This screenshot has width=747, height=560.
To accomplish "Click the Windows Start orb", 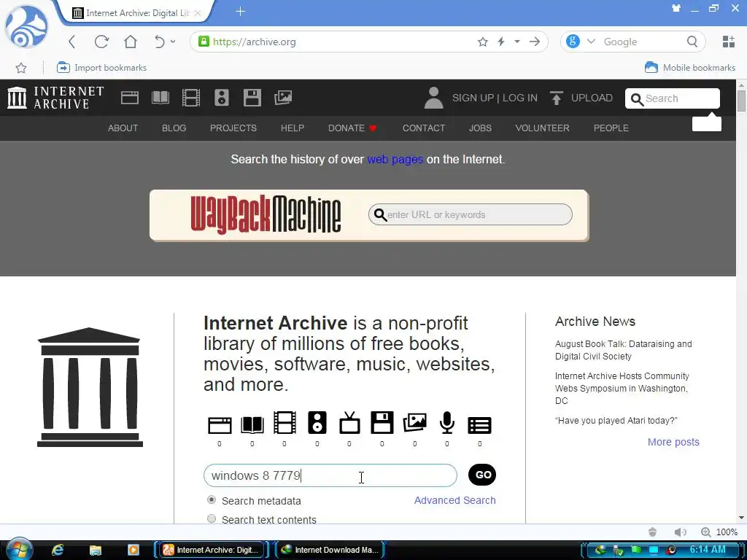I will click(19, 550).
